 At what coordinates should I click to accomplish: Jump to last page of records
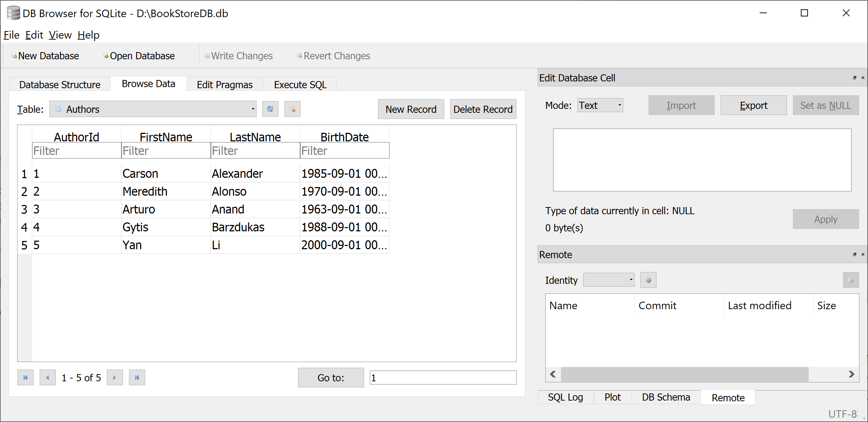137,377
